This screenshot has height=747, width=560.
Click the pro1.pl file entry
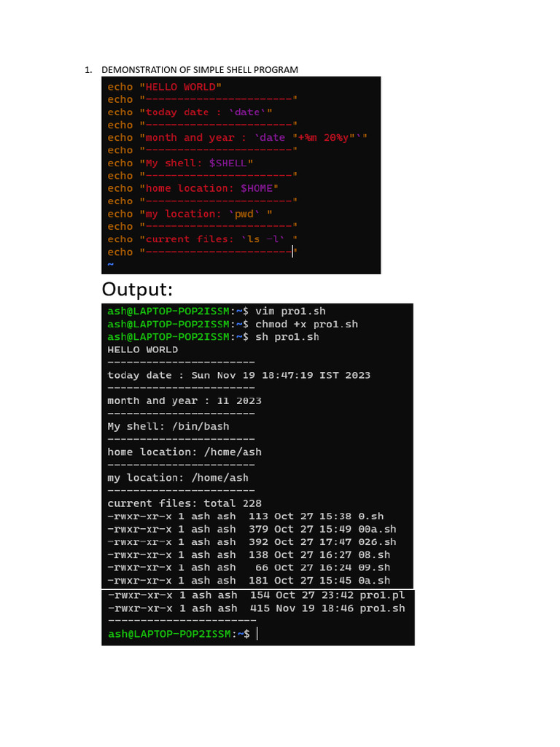tap(382, 595)
